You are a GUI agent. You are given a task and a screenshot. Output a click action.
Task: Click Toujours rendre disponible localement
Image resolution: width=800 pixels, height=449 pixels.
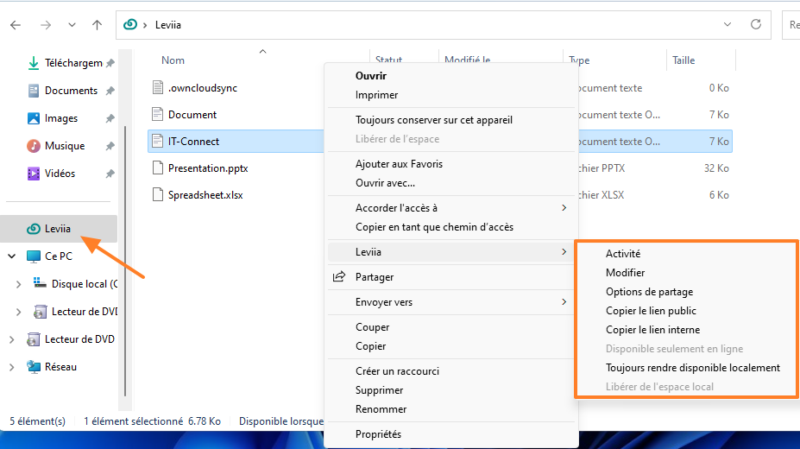pyautogui.click(x=692, y=367)
